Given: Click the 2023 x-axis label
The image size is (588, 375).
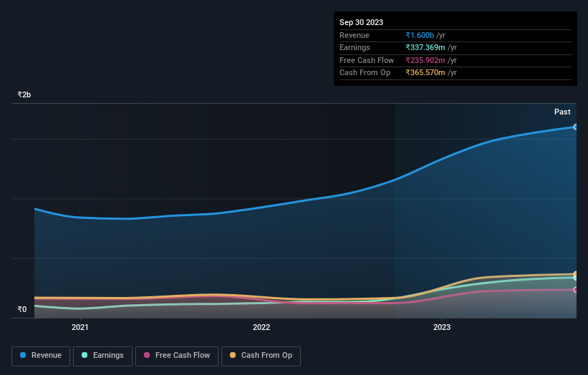Looking at the screenshot, I should [x=442, y=327].
